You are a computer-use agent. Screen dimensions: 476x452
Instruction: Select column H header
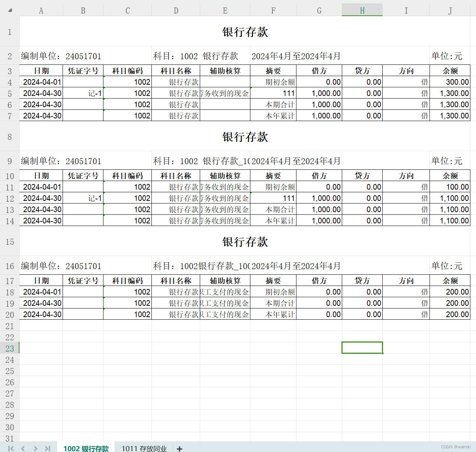(362, 10)
